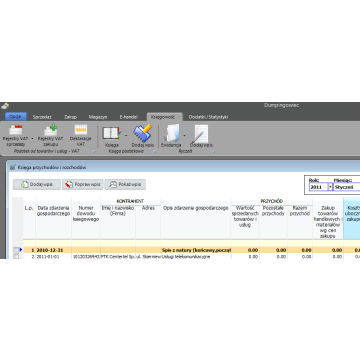Open the Ewidencja icon

pos(171,136)
